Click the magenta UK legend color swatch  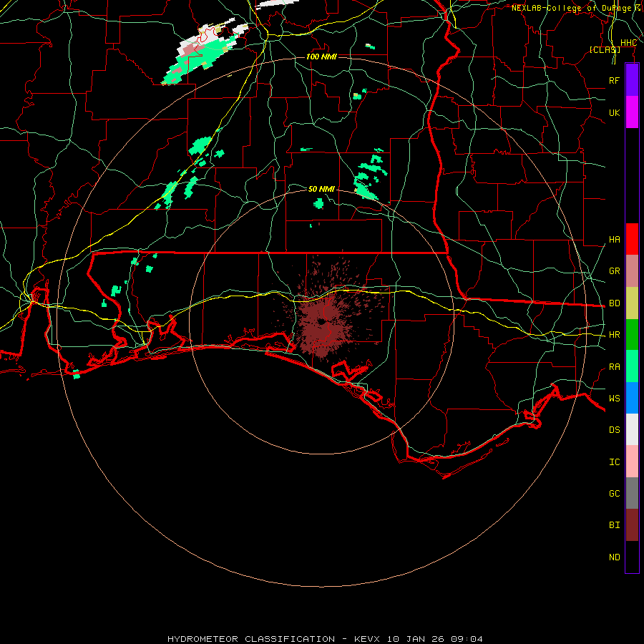pyautogui.click(x=632, y=112)
